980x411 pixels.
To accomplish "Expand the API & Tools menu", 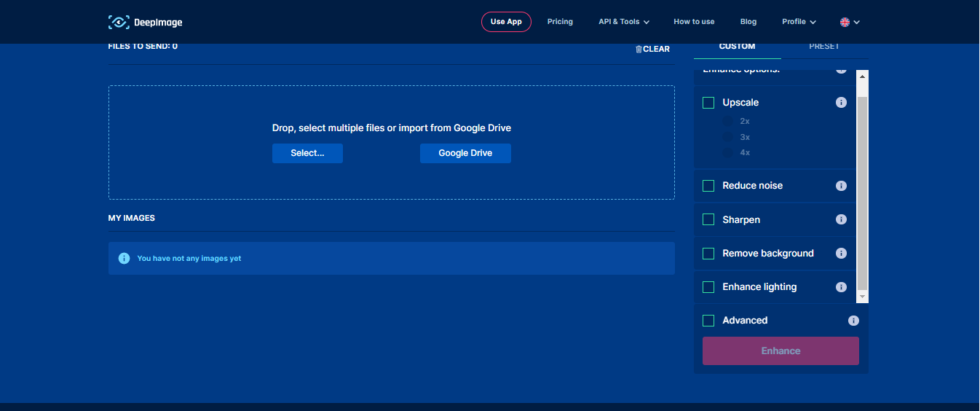I will (x=624, y=22).
